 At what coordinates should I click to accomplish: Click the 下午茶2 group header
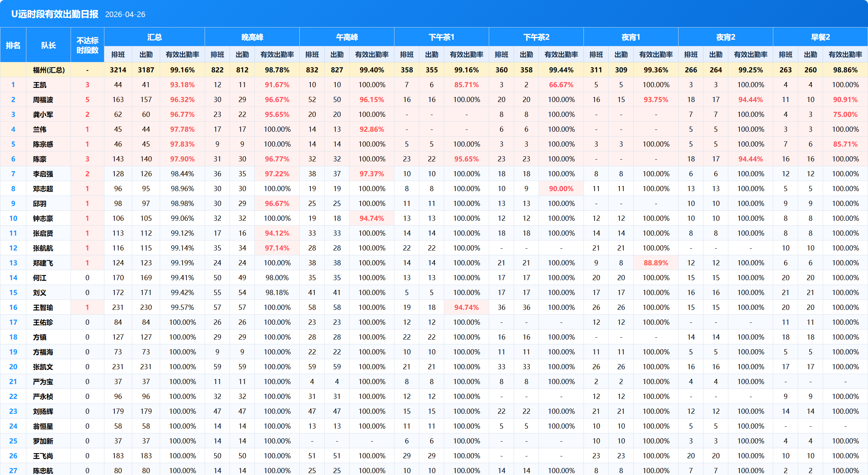(x=536, y=37)
